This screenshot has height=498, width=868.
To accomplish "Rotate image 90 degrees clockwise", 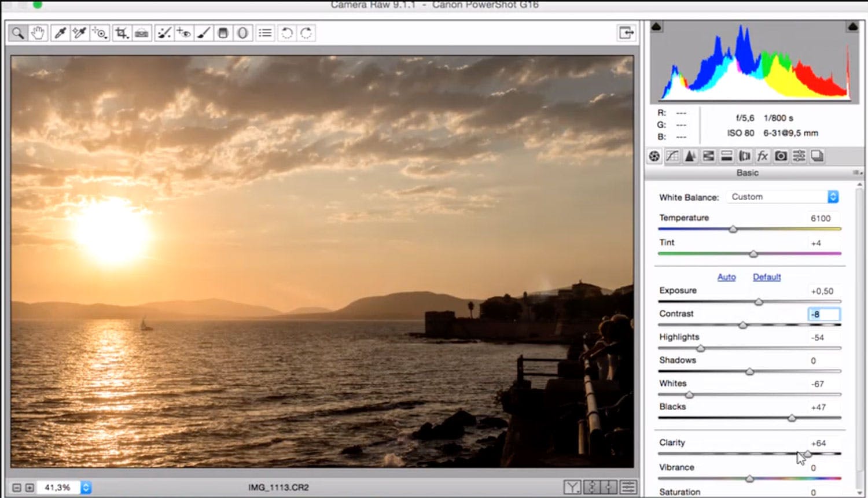I will tap(306, 33).
